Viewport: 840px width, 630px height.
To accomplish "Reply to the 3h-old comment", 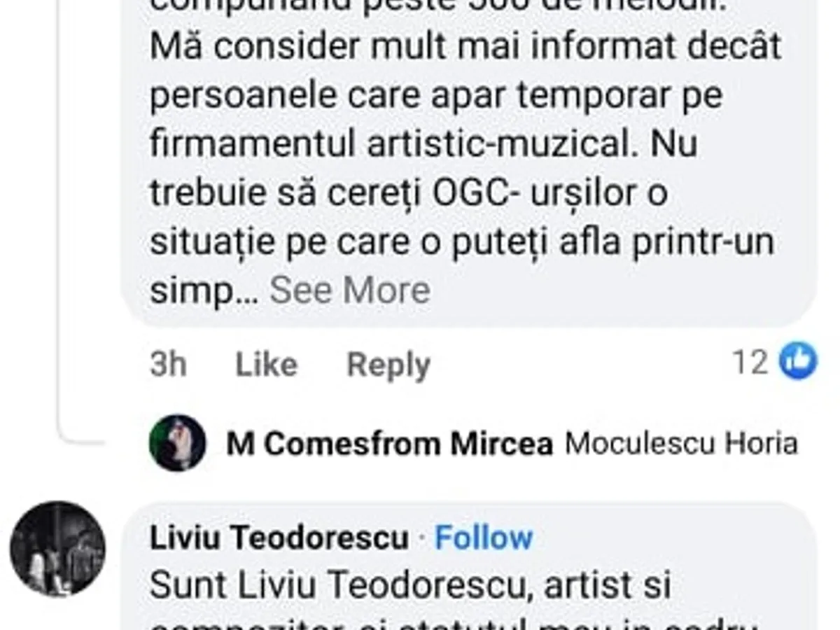I will coord(388,365).
